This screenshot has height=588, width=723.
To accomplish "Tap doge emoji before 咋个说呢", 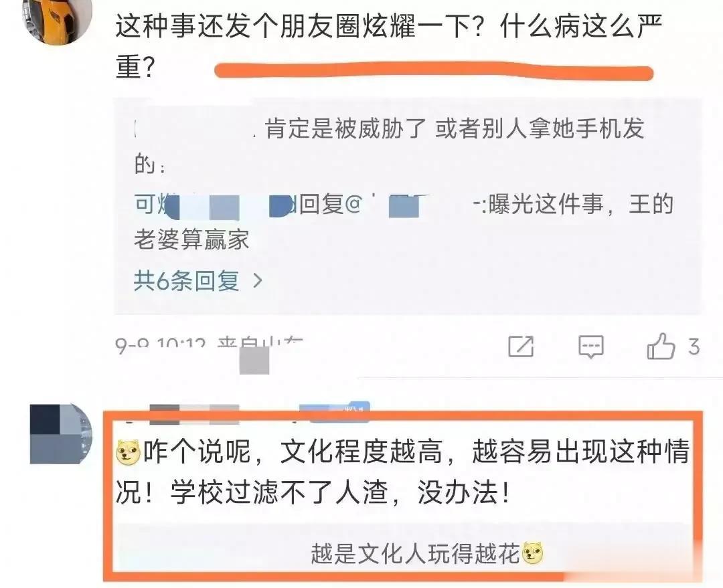I will (x=128, y=452).
